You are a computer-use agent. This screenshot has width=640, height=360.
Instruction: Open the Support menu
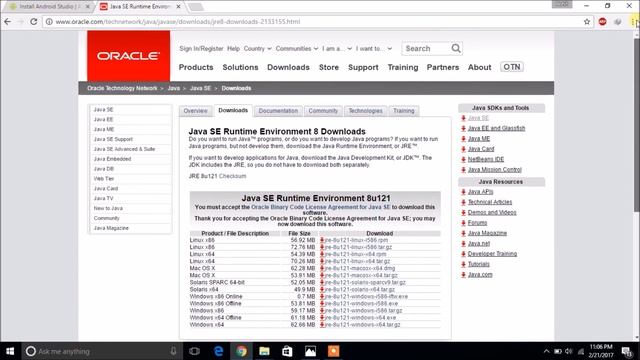point(363,67)
